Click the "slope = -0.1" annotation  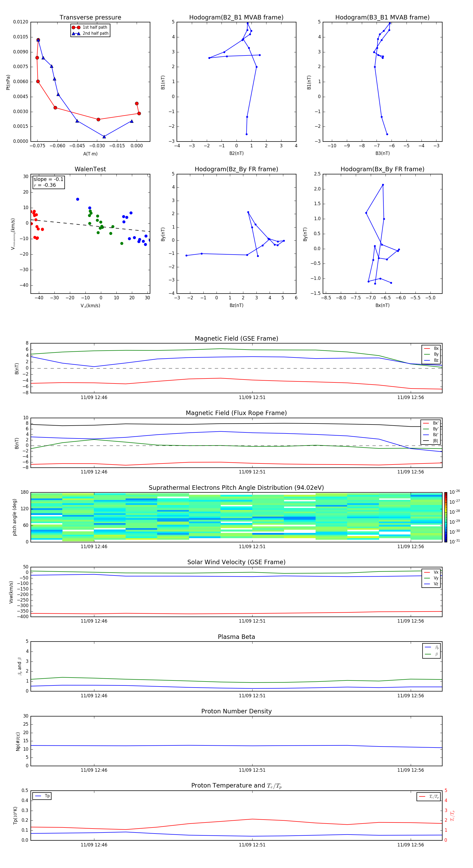[x=48, y=179]
